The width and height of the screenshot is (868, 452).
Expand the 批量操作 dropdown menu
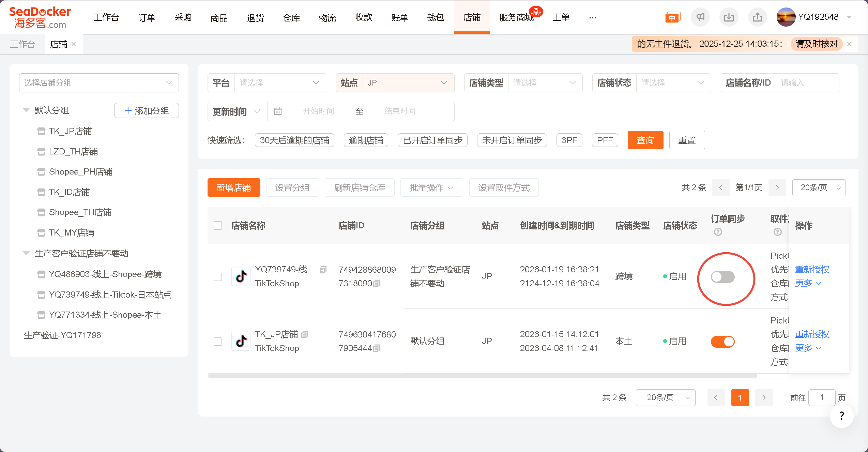(x=431, y=188)
